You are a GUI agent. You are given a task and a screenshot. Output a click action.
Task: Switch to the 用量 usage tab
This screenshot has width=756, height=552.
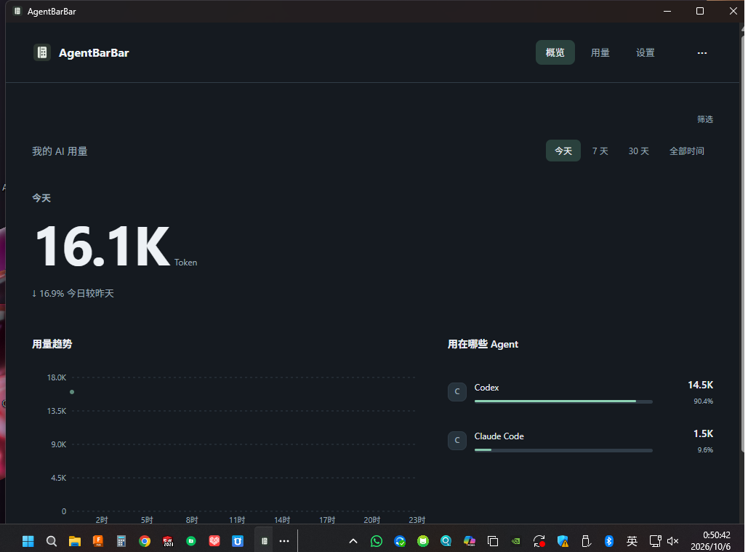600,52
